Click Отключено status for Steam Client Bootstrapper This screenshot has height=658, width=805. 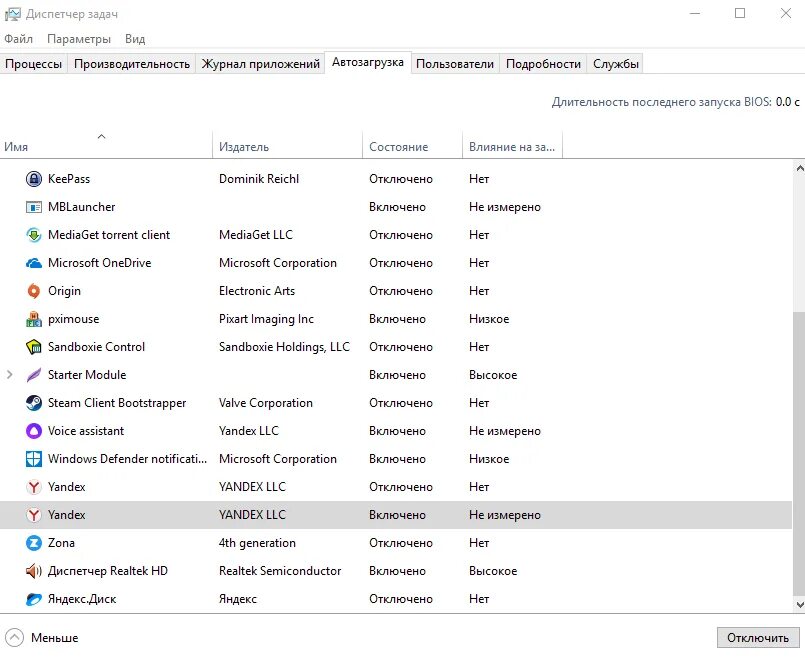pyautogui.click(x=400, y=403)
